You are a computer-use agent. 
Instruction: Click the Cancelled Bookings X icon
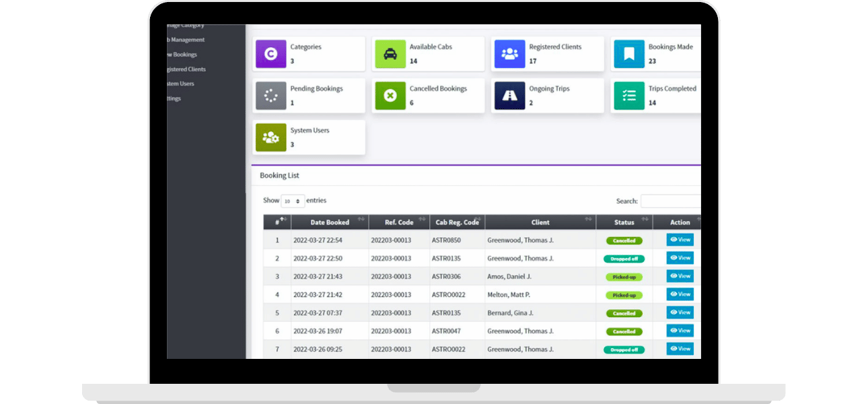390,96
